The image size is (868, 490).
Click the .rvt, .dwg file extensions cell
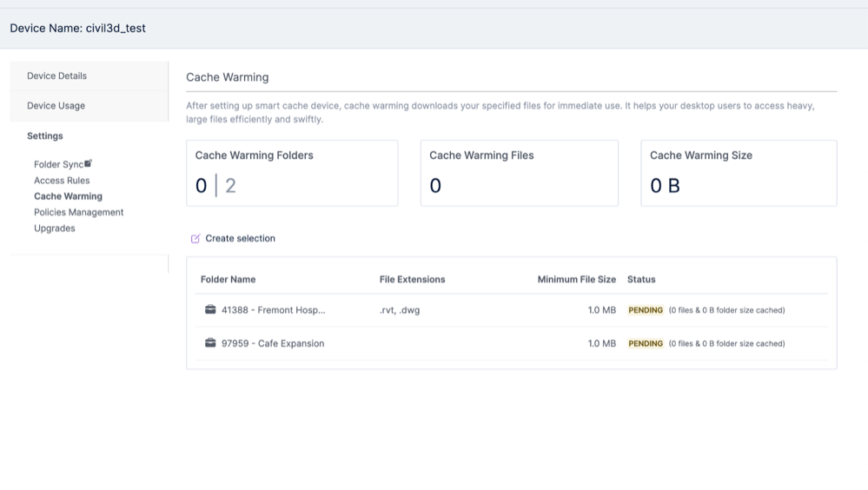(x=400, y=310)
